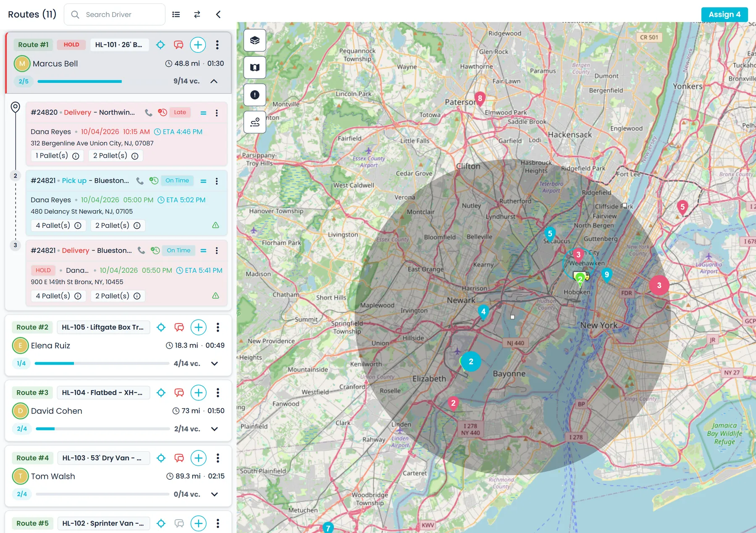Expand Route #3 David Cohen details
The width and height of the screenshot is (756, 533).
tap(215, 429)
